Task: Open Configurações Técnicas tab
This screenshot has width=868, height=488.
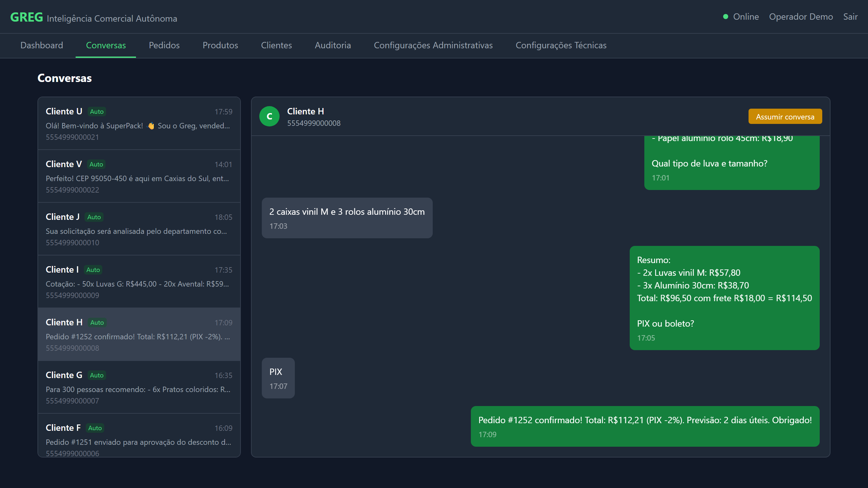Action: 561,45
